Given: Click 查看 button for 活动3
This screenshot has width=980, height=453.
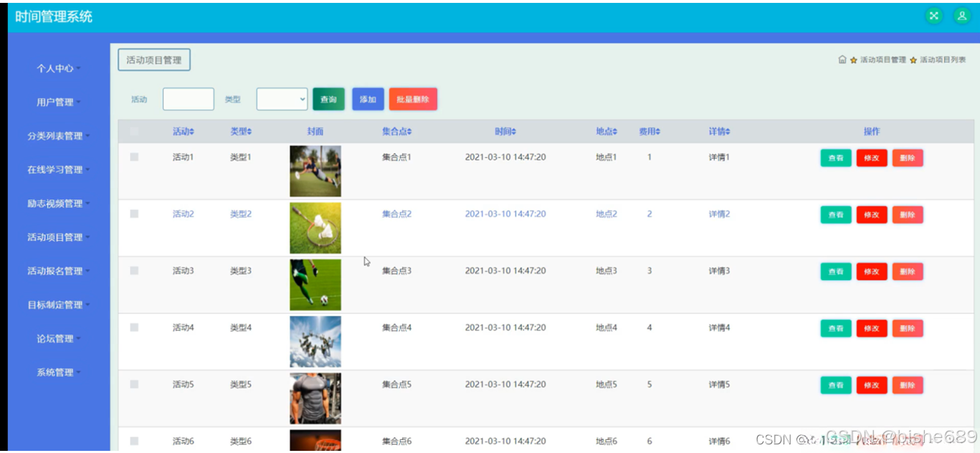Looking at the screenshot, I should (836, 272).
